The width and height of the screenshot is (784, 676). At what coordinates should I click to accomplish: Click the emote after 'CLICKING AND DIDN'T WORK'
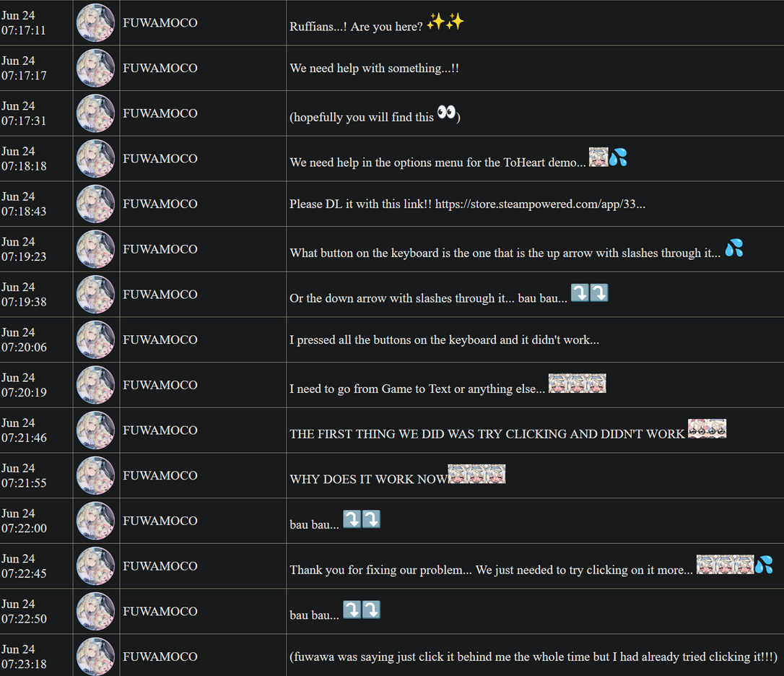coord(707,429)
